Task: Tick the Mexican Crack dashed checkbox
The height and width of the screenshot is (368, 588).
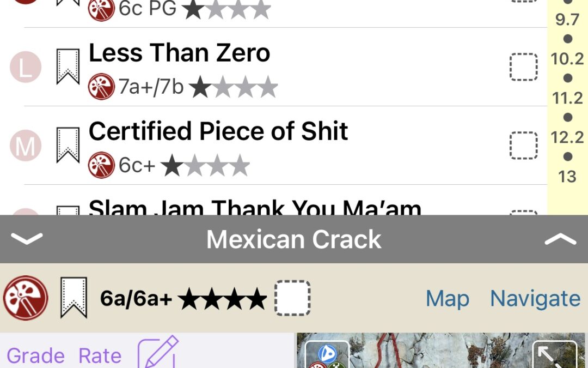Action: (x=292, y=298)
